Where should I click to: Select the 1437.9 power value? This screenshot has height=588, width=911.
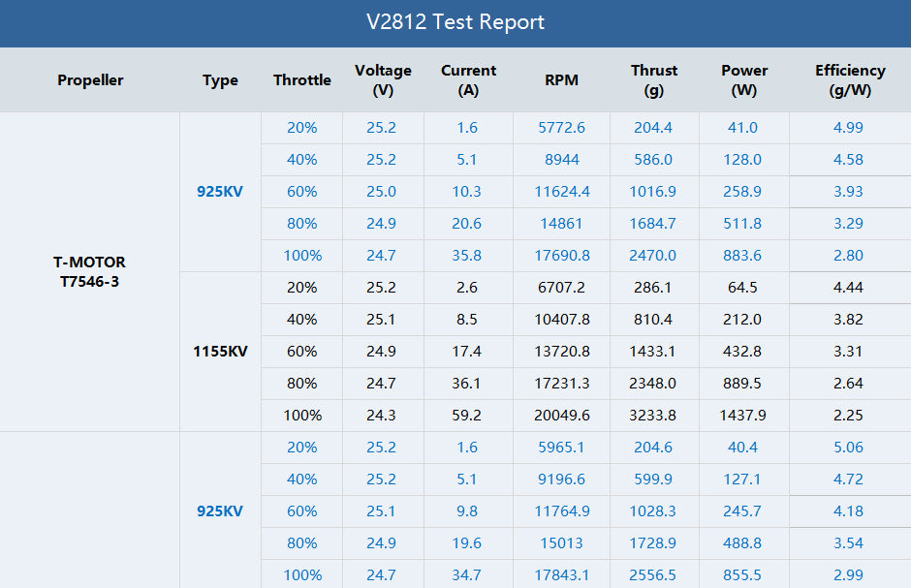click(744, 416)
